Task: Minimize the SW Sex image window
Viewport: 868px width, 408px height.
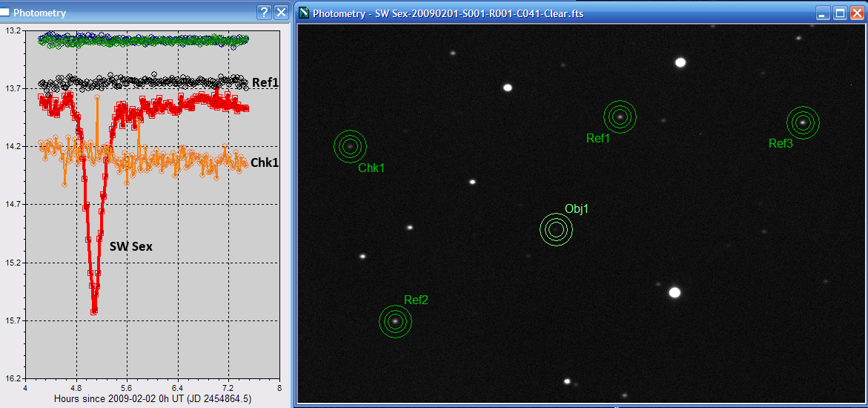Action: [824, 13]
